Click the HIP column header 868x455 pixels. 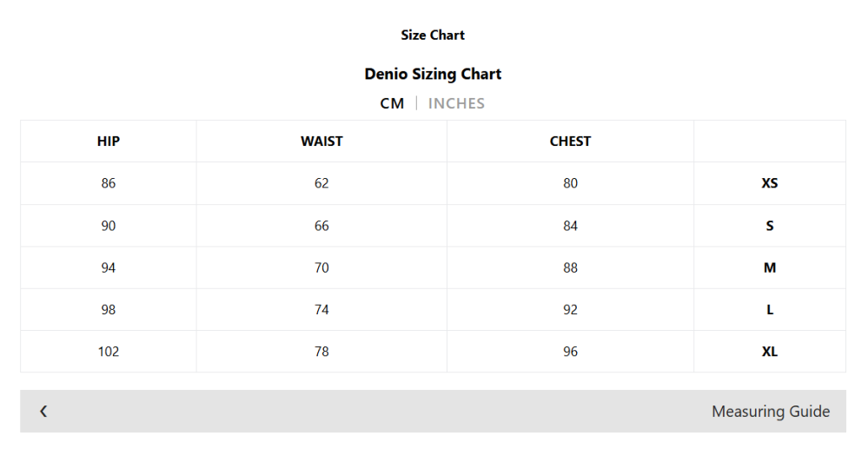pos(109,142)
